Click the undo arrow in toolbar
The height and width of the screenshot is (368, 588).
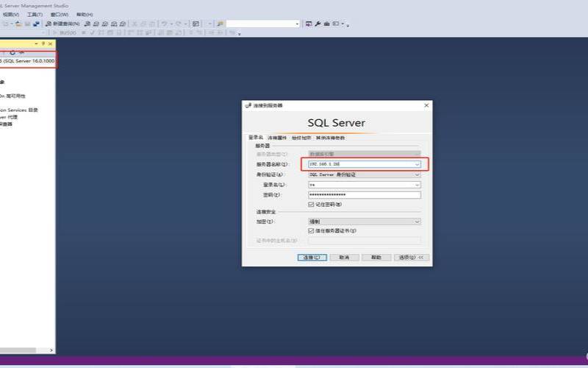pyautogui.click(x=163, y=24)
